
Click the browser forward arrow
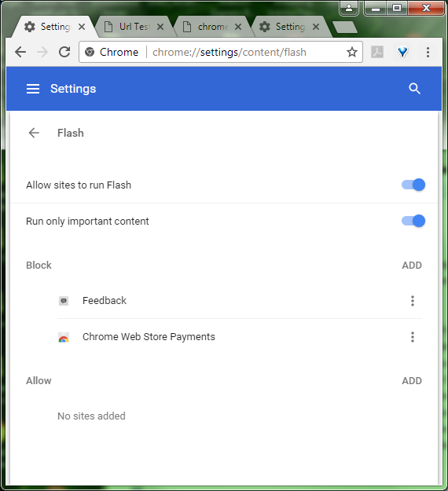click(42, 52)
